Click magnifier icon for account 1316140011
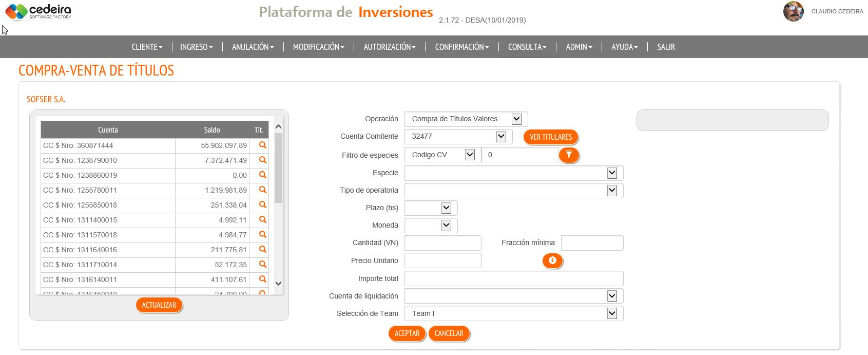This screenshot has height=355, width=868. [x=263, y=279]
